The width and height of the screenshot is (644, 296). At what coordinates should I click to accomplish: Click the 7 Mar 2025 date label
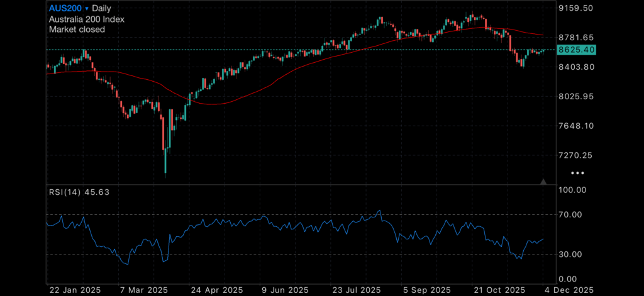pyautogui.click(x=144, y=290)
